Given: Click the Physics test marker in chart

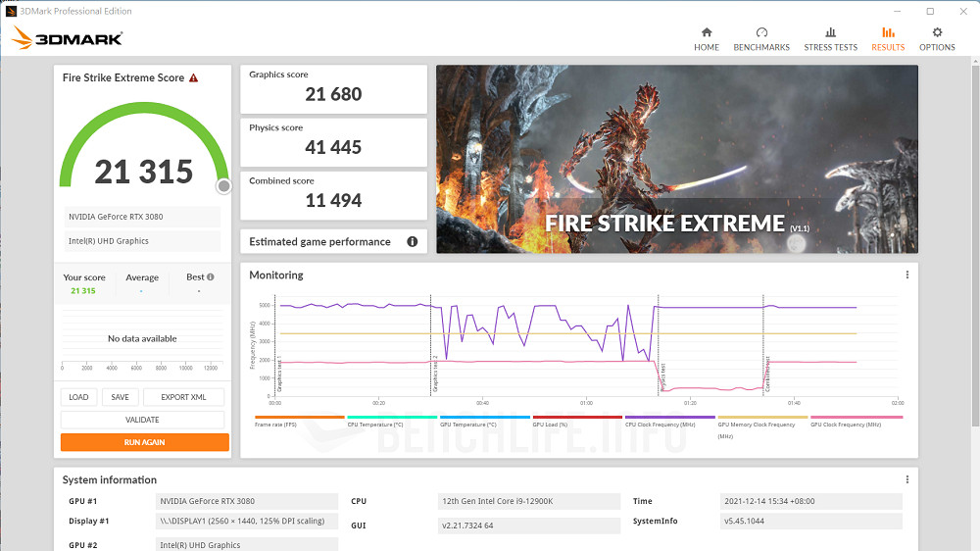Looking at the screenshot, I should coord(663,377).
